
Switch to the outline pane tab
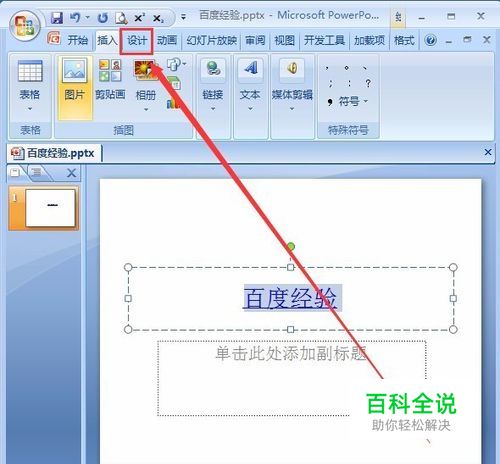pyautogui.click(x=36, y=173)
